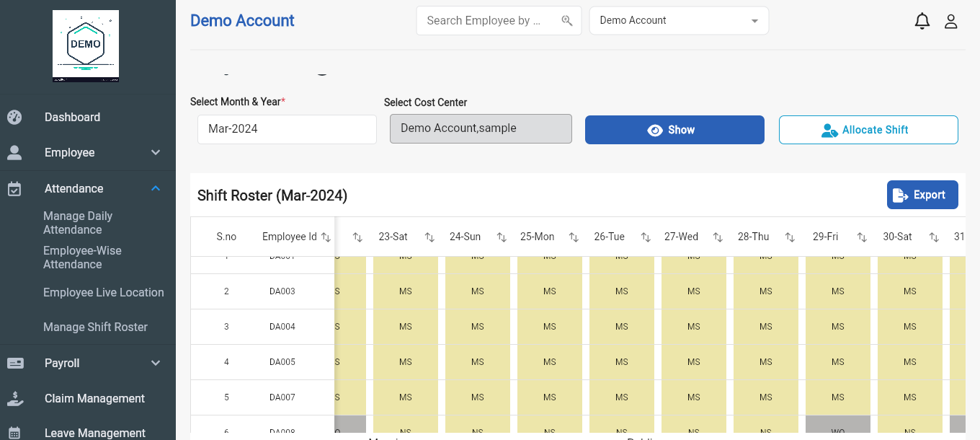Expand the Employee menu chevron

156,153
